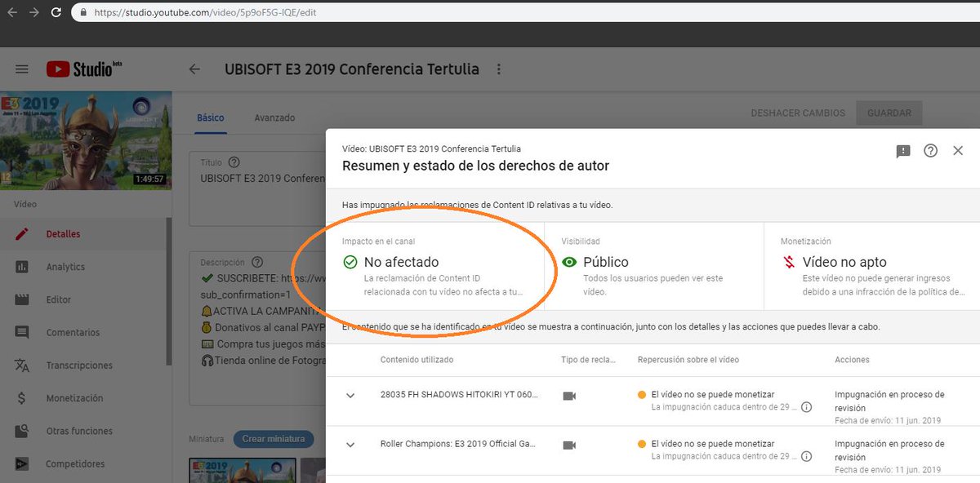980x483 pixels.
Task: Click the Crear miniatura button
Action: 274,439
